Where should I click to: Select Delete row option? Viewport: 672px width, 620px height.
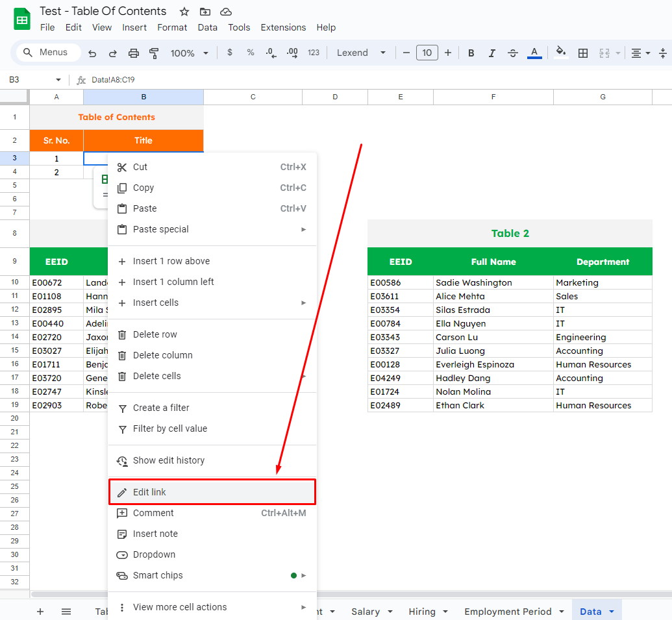212,334
